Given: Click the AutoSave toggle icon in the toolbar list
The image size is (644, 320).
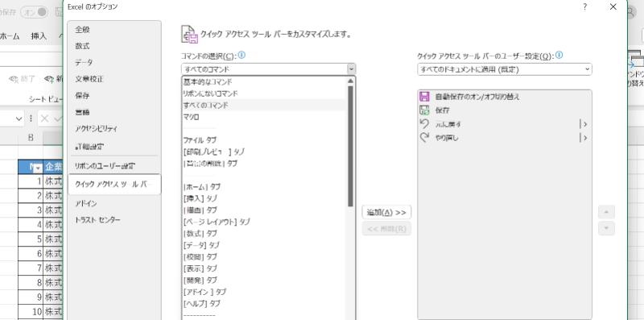Looking at the screenshot, I should (424, 97).
